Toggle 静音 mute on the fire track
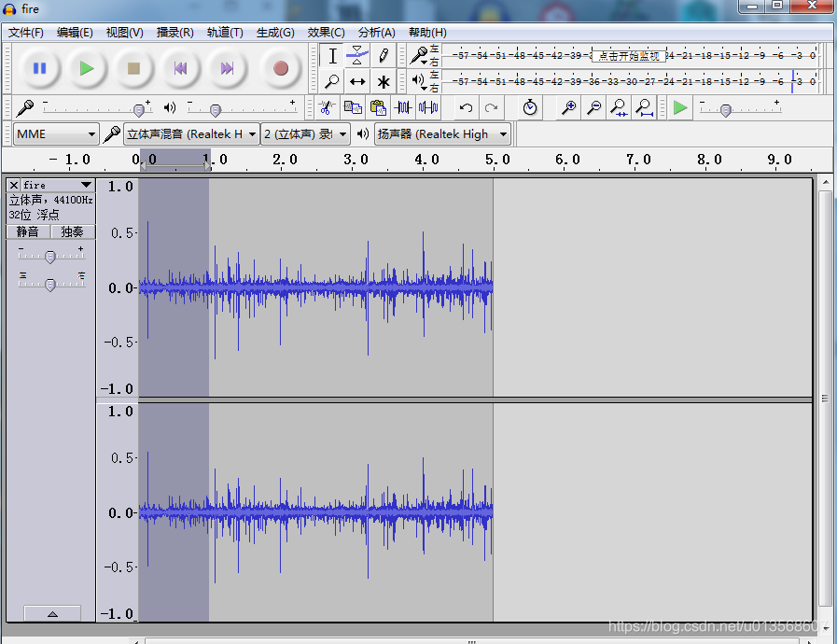This screenshot has width=837, height=644. click(x=28, y=231)
